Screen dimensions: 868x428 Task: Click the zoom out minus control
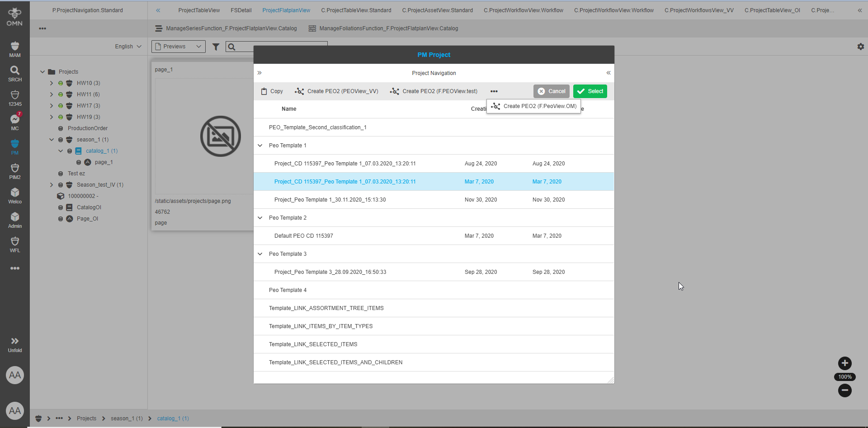[x=845, y=390]
